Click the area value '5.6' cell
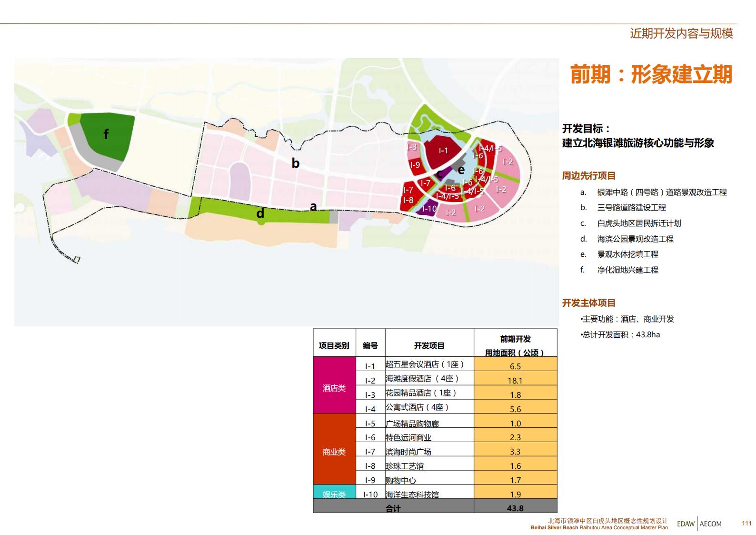Screen dimensions: 756x535 (x=516, y=407)
